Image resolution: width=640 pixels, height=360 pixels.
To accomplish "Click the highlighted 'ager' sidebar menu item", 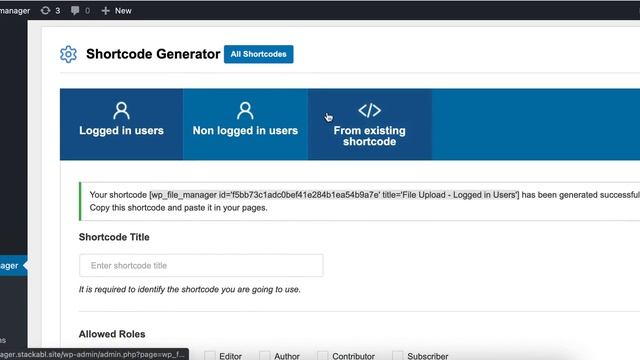I will [13, 266].
